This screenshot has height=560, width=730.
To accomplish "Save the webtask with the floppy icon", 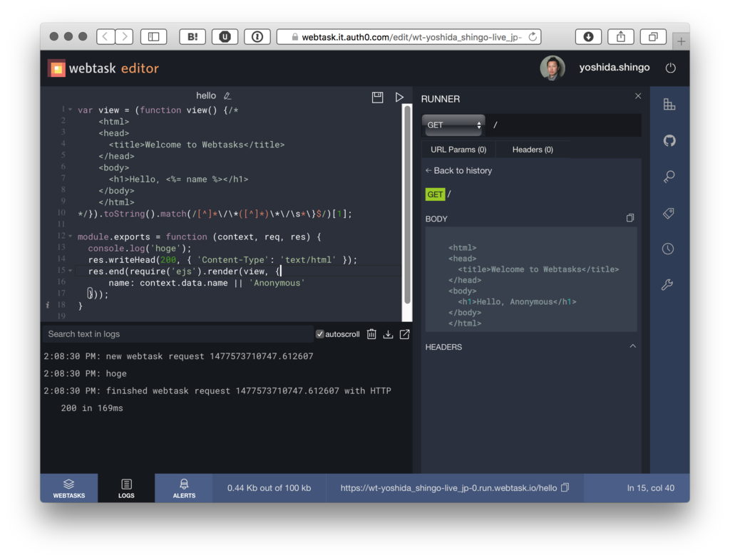I will (x=377, y=97).
